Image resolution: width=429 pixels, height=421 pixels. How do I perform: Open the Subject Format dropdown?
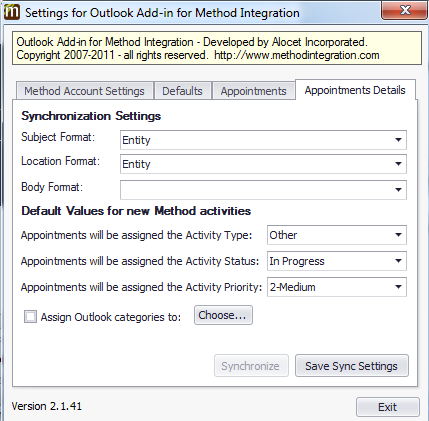(263, 140)
